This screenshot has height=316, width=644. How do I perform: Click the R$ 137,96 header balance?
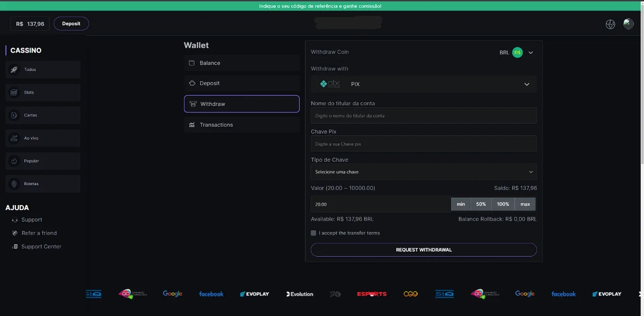tap(30, 24)
